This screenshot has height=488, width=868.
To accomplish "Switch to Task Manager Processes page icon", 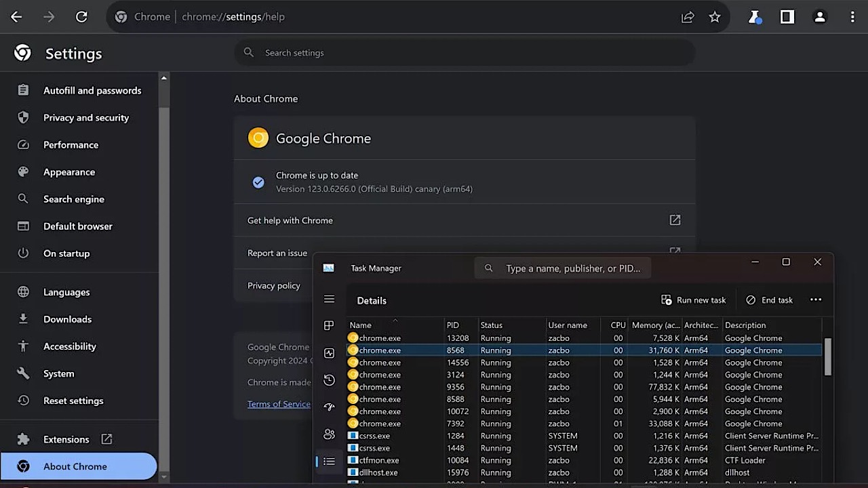I will coord(329,325).
